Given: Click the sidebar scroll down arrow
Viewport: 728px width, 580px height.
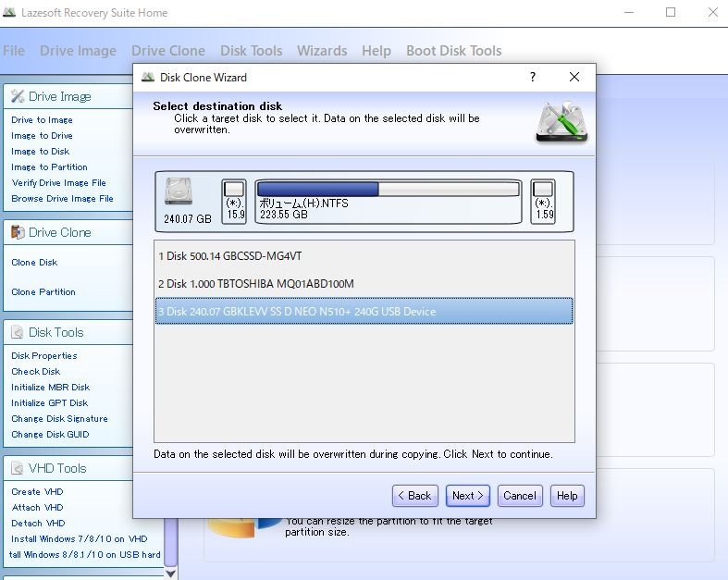Looking at the screenshot, I should click(170, 574).
